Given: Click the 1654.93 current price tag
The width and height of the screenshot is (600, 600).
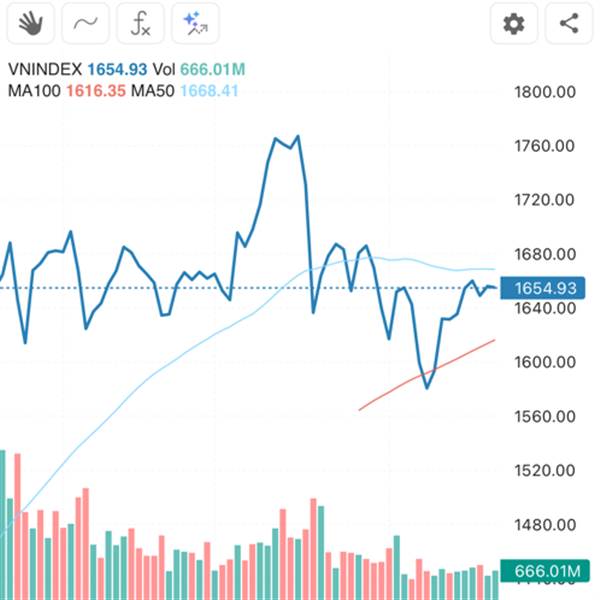Looking at the screenshot, I should [543, 288].
